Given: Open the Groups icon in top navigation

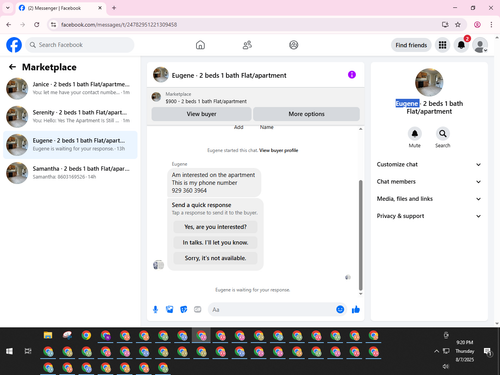Looking at the screenshot, I should (294, 45).
